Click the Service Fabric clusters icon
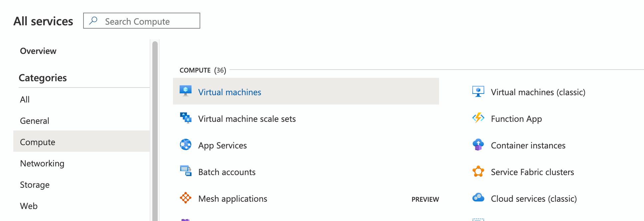Viewport: 644px width, 221px height. click(478, 171)
